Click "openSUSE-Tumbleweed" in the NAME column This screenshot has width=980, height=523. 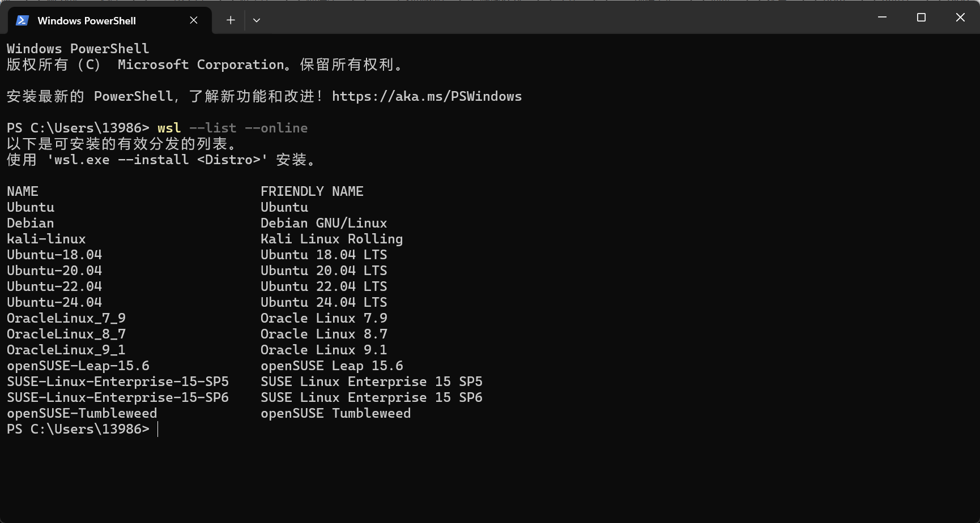82,413
